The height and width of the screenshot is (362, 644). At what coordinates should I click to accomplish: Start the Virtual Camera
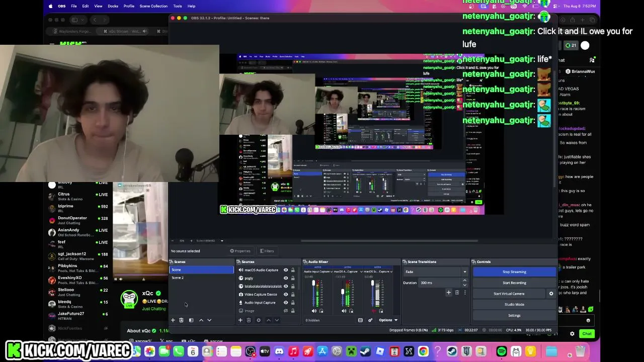point(509,294)
